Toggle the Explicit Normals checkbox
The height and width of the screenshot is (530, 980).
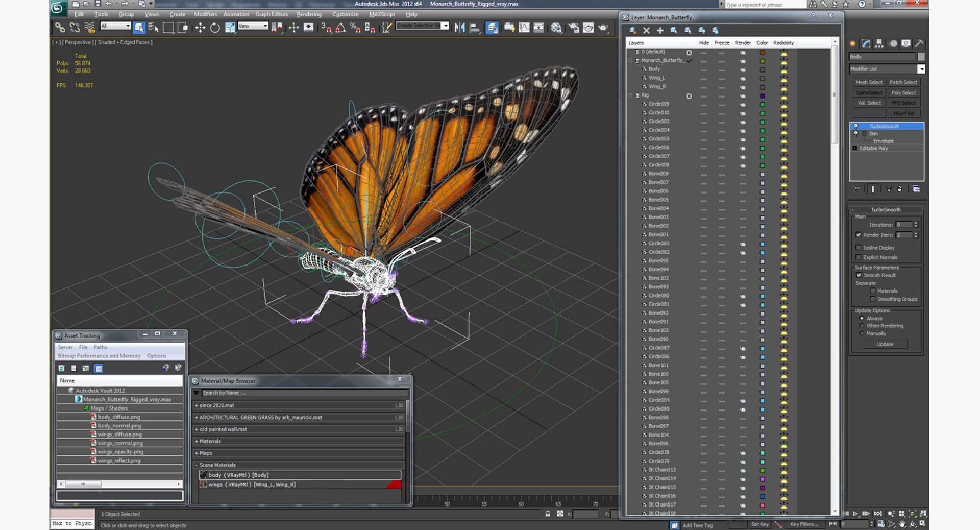pyautogui.click(x=859, y=257)
